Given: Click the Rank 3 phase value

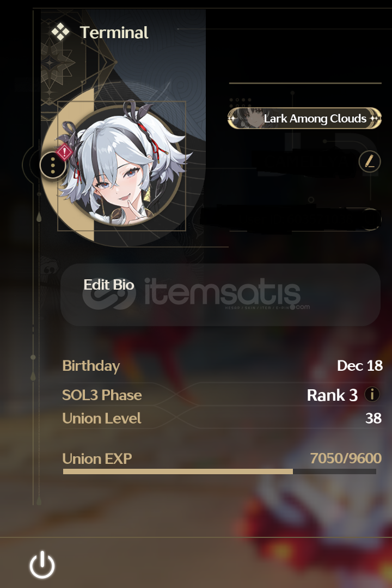Looking at the screenshot, I should 332,395.
